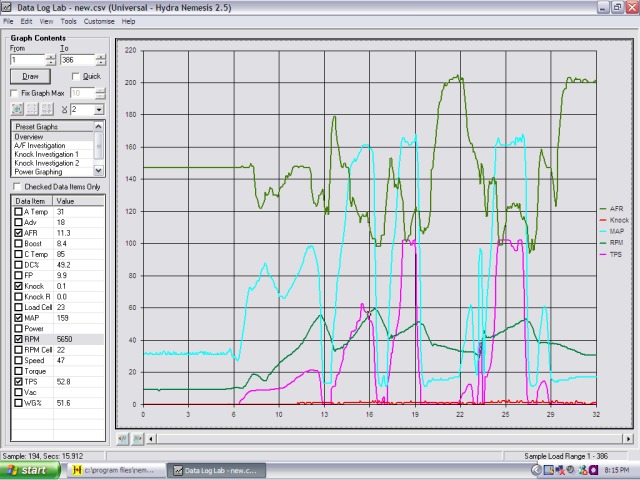Open the X multiplier dropdown showing 2

[98, 110]
